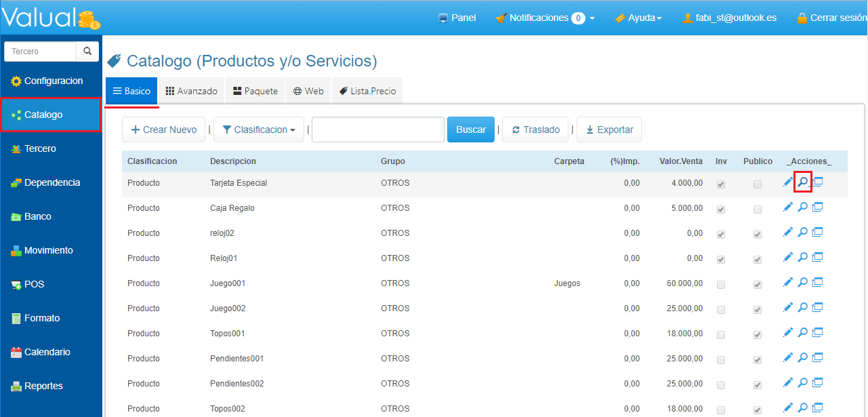Open the POS module in the sidebar
This screenshot has height=417, width=868.
[x=34, y=285]
